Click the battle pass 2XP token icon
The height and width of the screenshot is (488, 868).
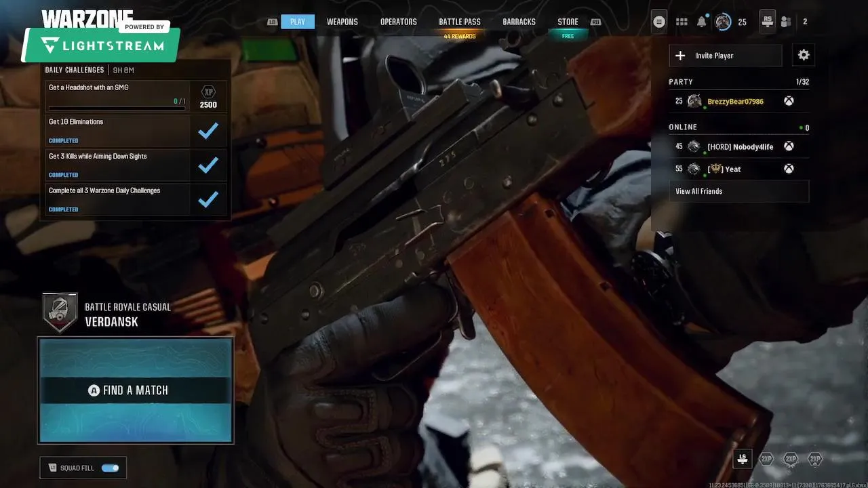click(815, 460)
